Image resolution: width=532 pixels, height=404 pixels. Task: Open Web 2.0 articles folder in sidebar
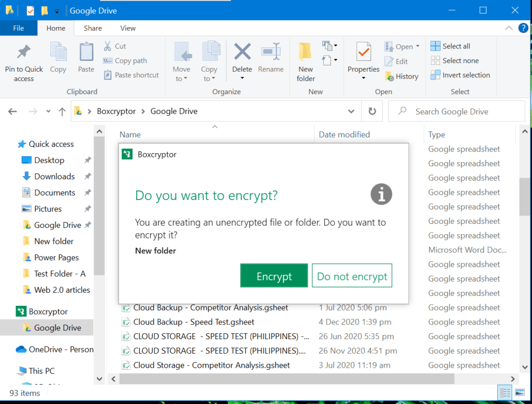click(62, 290)
